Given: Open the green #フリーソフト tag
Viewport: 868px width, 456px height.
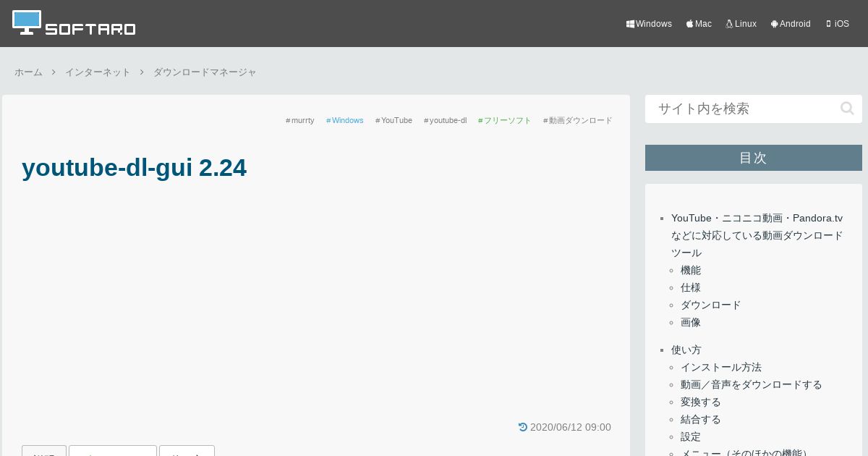Looking at the screenshot, I should point(505,120).
